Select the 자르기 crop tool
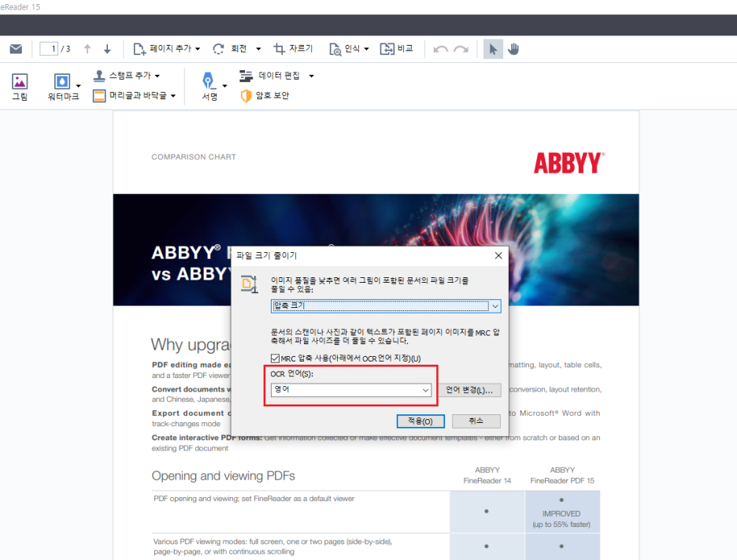 click(x=293, y=49)
